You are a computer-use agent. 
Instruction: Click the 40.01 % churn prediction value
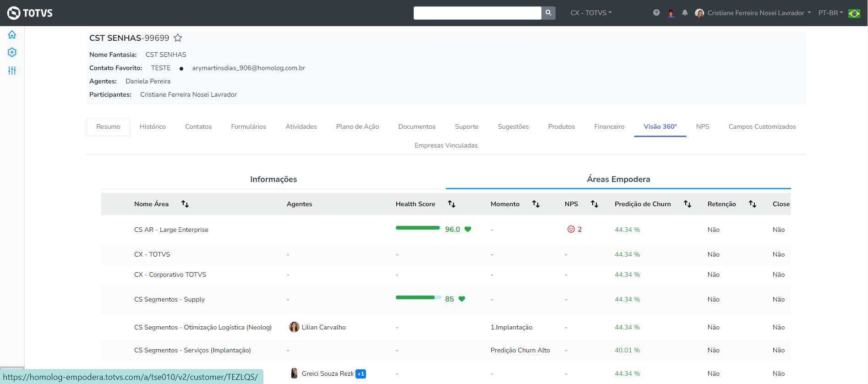pos(627,350)
